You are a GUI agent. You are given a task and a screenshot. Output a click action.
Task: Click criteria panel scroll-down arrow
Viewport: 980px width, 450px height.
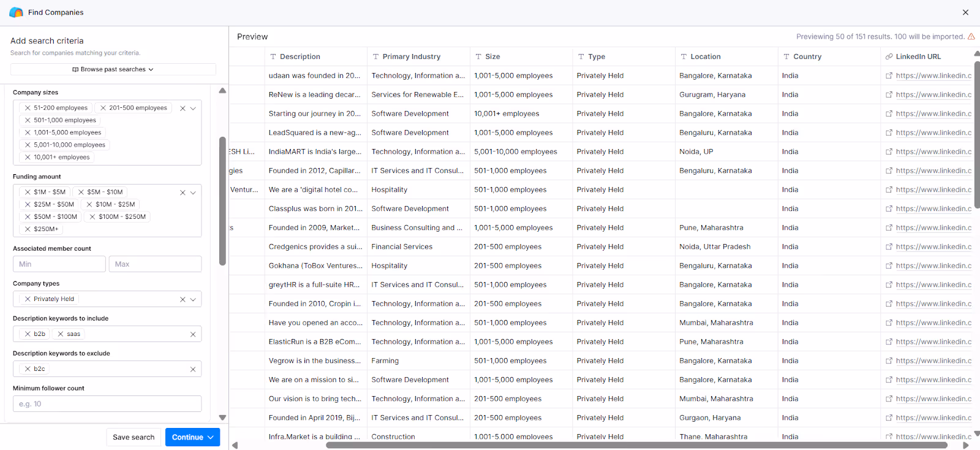point(222,418)
